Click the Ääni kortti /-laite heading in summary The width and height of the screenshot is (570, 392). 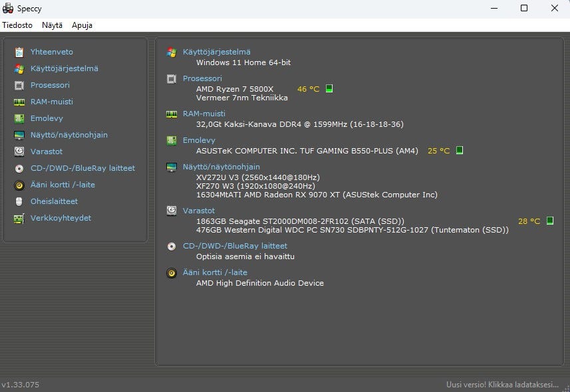tap(215, 272)
